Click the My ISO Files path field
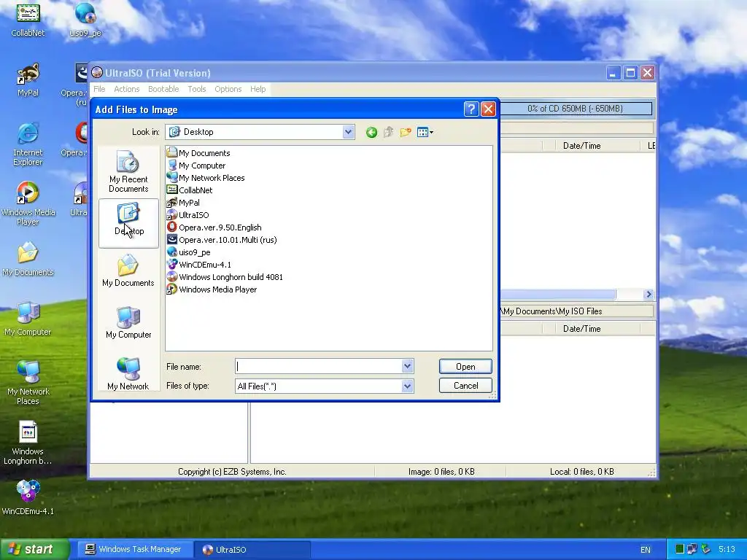Image resolution: width=747 pixels, height=560 pixels. coord(576,311)
